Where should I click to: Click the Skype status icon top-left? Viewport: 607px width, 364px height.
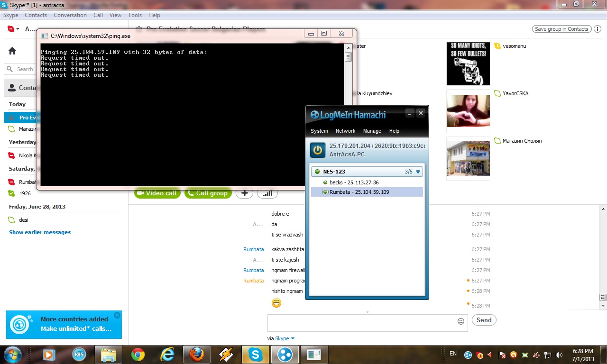(x=11, y=29)
